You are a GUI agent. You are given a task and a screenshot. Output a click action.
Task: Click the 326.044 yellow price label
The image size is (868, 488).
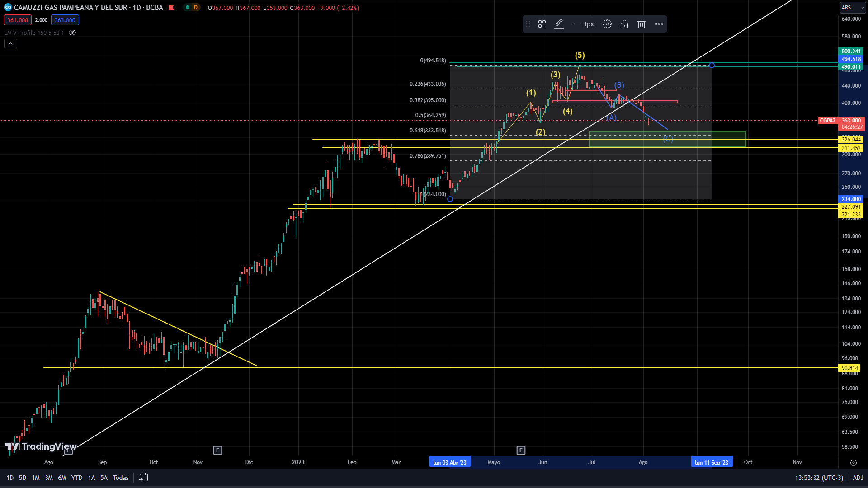(x=851, y=140)
